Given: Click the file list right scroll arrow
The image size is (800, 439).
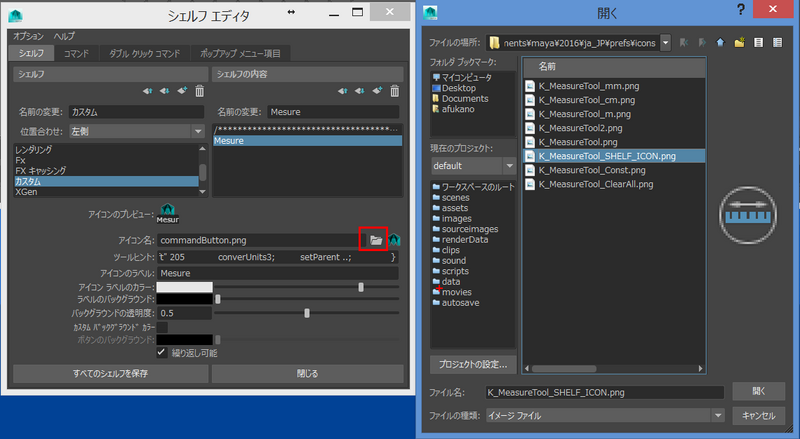Looking at the screenshot, I should (x=701, y=369).
